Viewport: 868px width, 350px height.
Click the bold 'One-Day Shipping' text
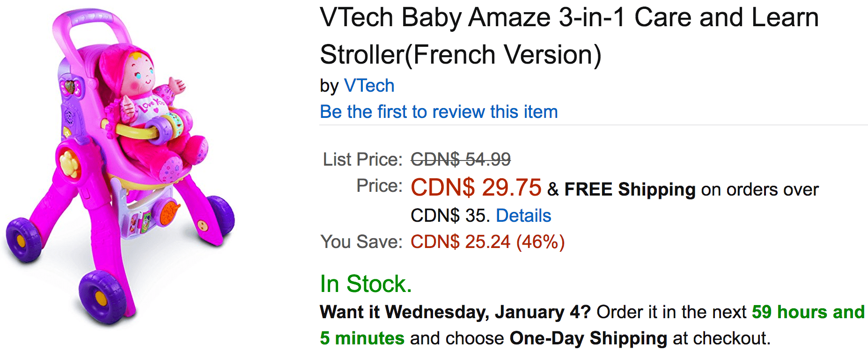(x=588, y=338)
